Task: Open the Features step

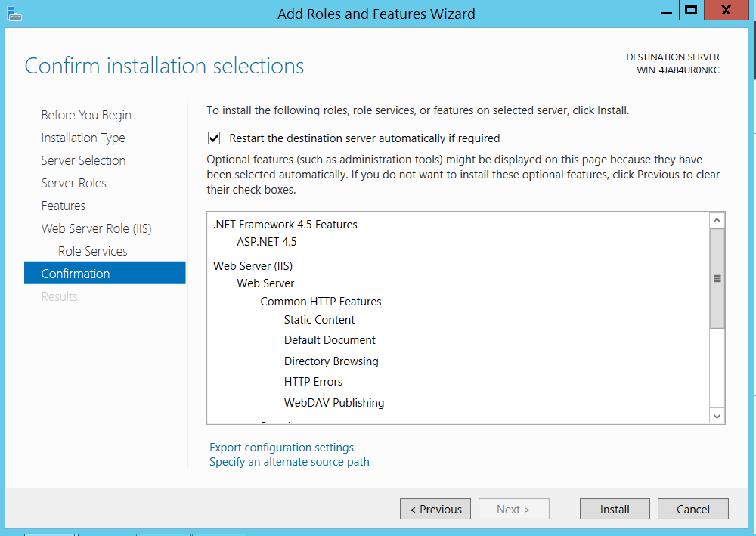Action: (64, 206)
